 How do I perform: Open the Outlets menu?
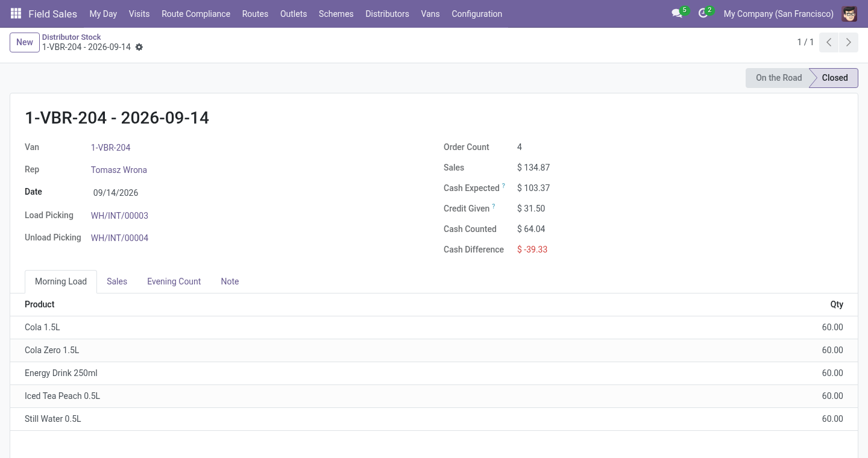[x=294, y=13]
